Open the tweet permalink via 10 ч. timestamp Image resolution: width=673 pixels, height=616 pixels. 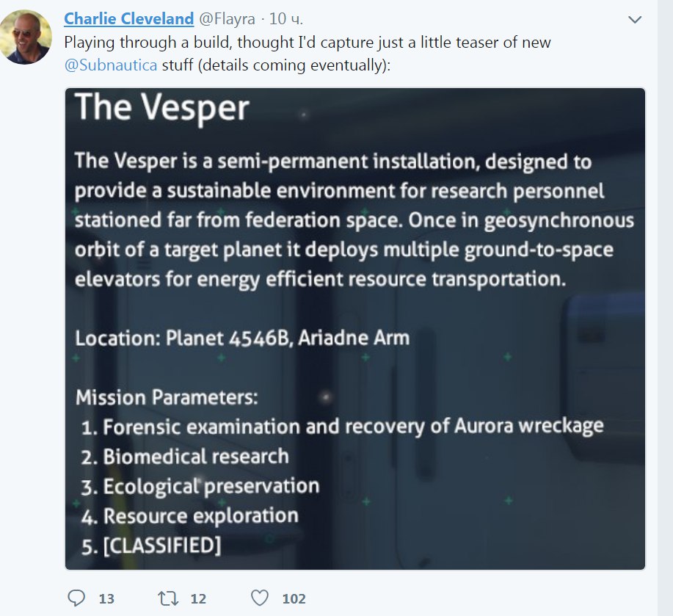285,19
